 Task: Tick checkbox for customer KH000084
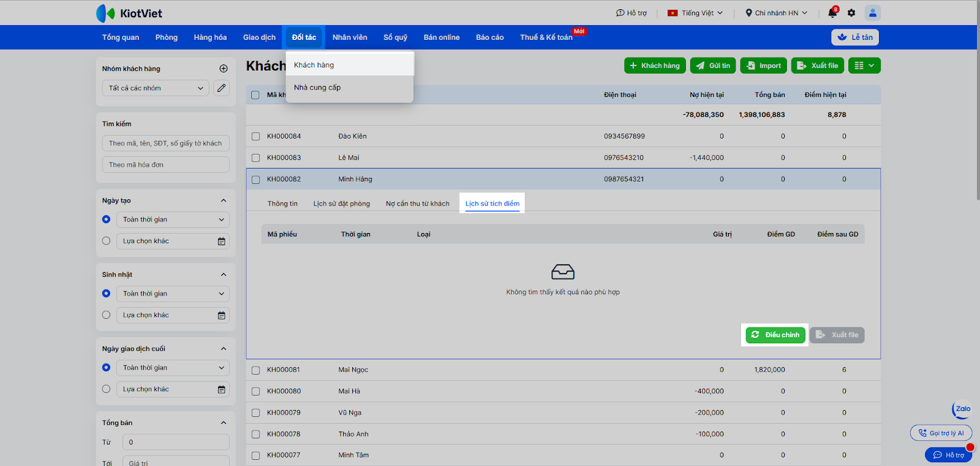click(x=255, y=137)
